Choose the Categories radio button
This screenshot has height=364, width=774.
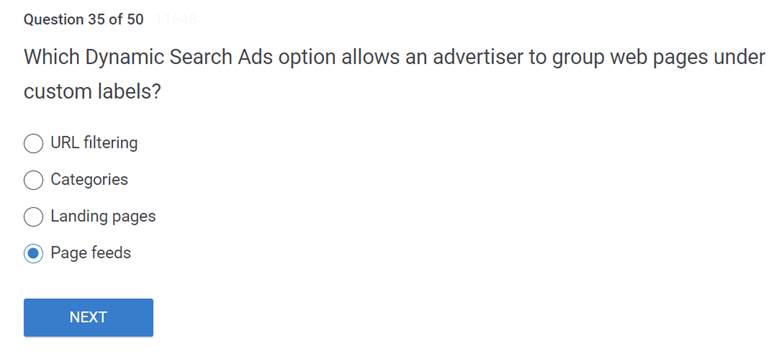(33, 180)
